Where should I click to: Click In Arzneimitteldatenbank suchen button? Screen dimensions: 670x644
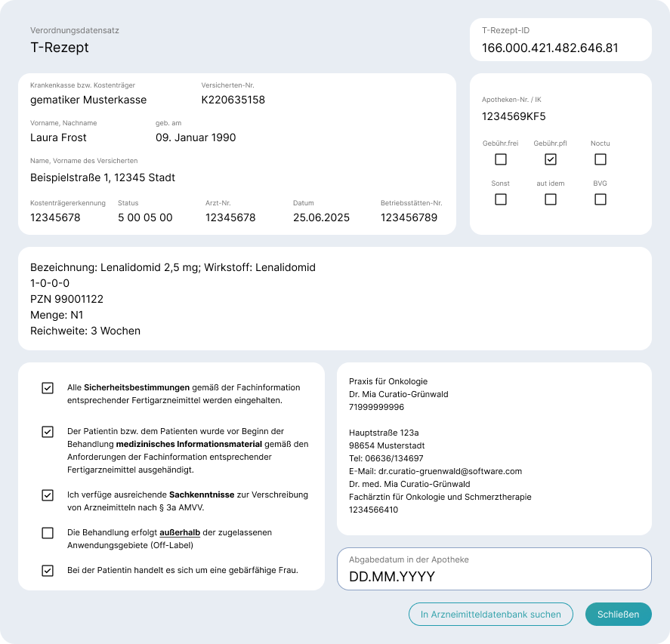pyautogui.click(x=490, y=614)
